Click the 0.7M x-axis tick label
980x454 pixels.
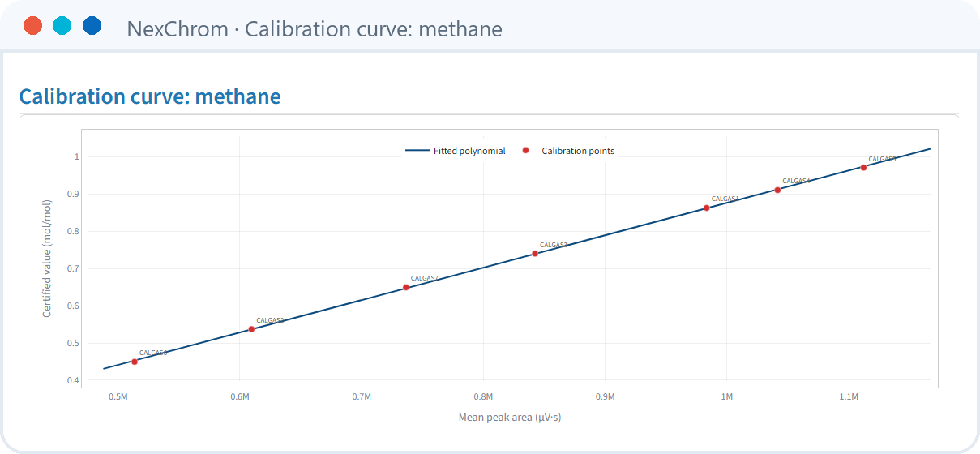click(x=362, y=397)
